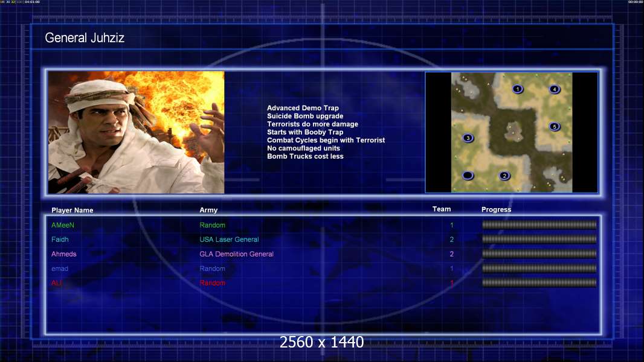
Task: Click the 'Player Name' column header
Action: (72, 211)
